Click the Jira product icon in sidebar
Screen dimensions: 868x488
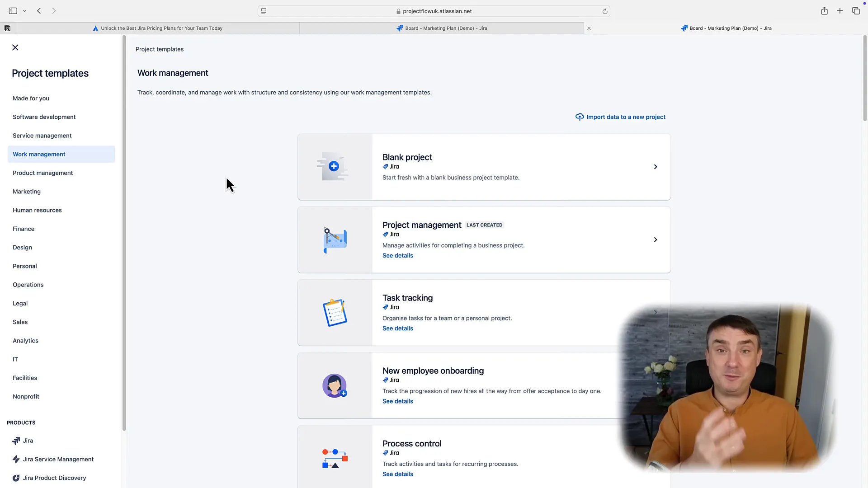[x=16, y=441]
